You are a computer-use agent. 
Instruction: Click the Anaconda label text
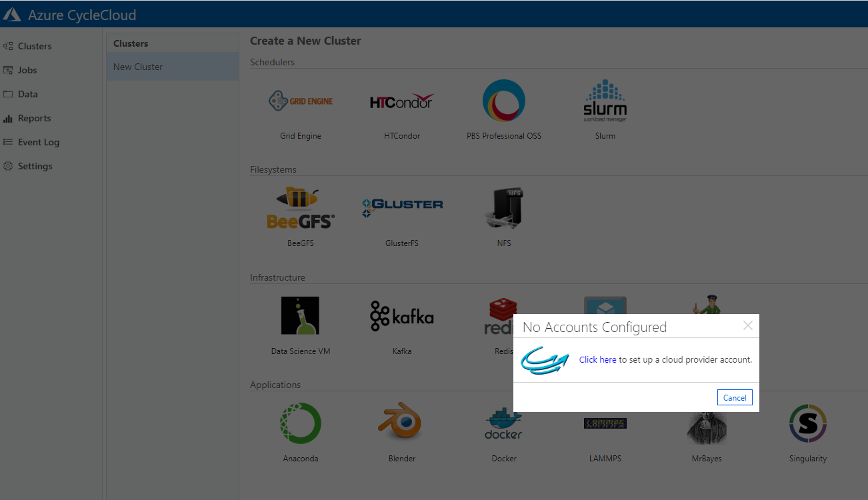(x=301, y=459)
